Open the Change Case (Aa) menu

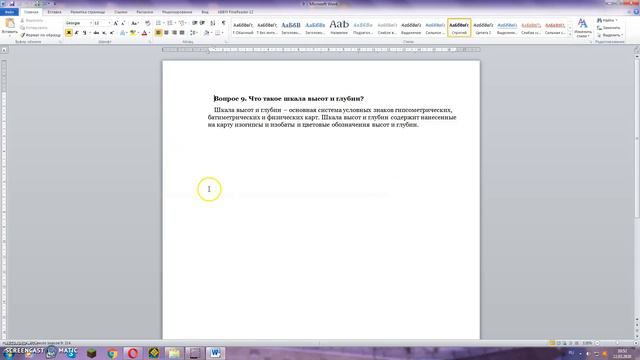[x=135, y=23]
